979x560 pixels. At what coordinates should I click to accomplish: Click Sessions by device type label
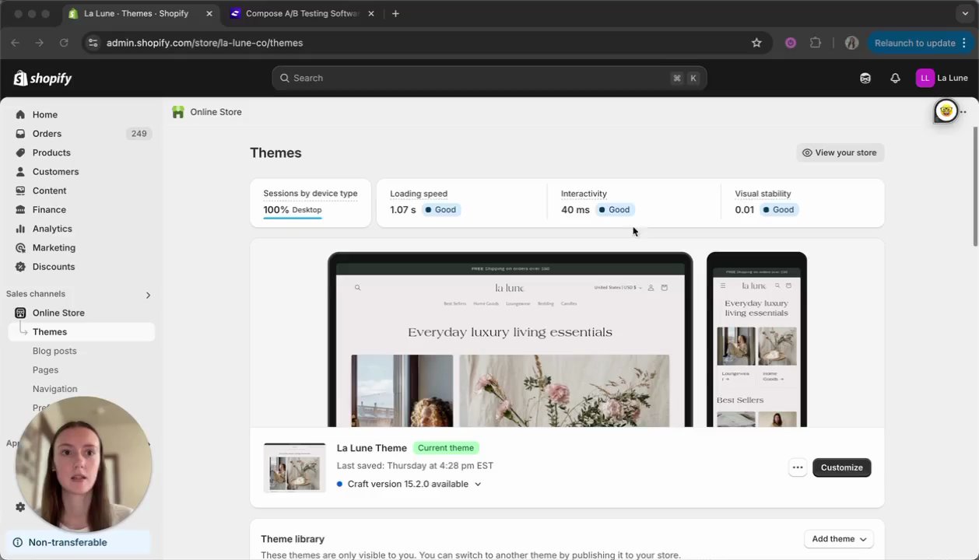click(x=311, y=194)
